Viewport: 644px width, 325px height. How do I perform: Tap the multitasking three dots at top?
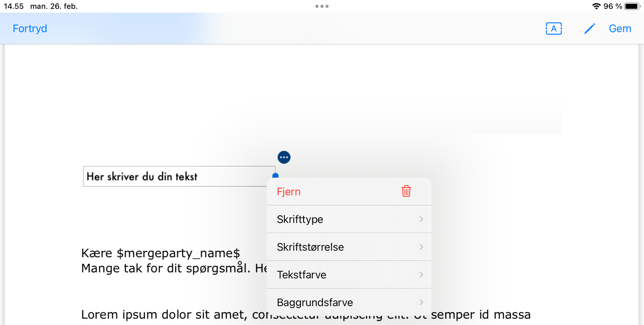click(322, 6)
